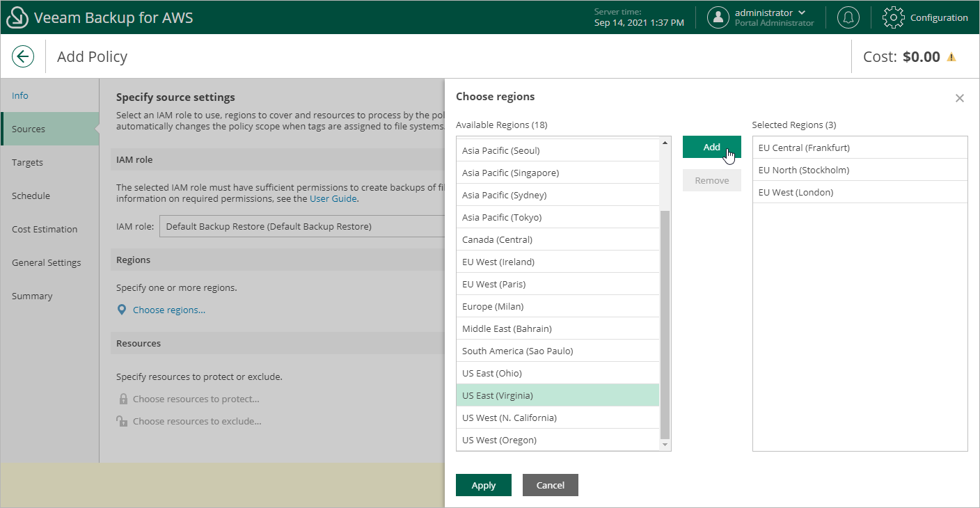Click the cost warning triangle icon
This screenshot has width=980, height=508.
click(x=951, y=57)
